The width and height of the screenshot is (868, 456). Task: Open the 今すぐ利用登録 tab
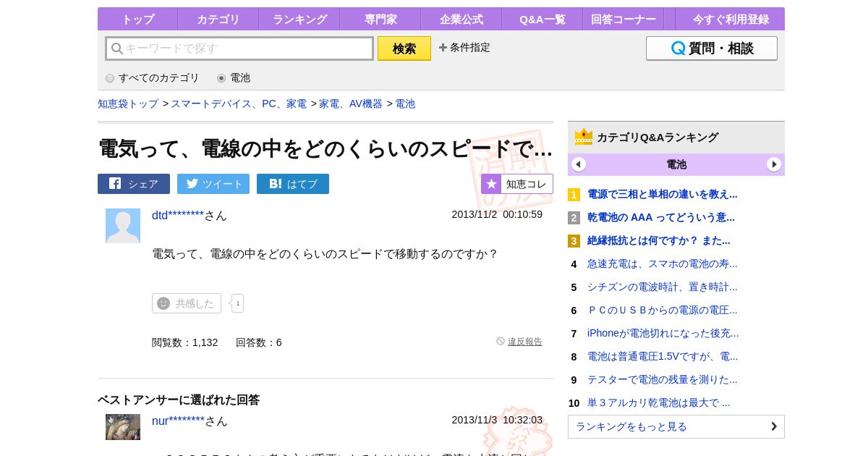pyautogui.click(x=731, y=19)
